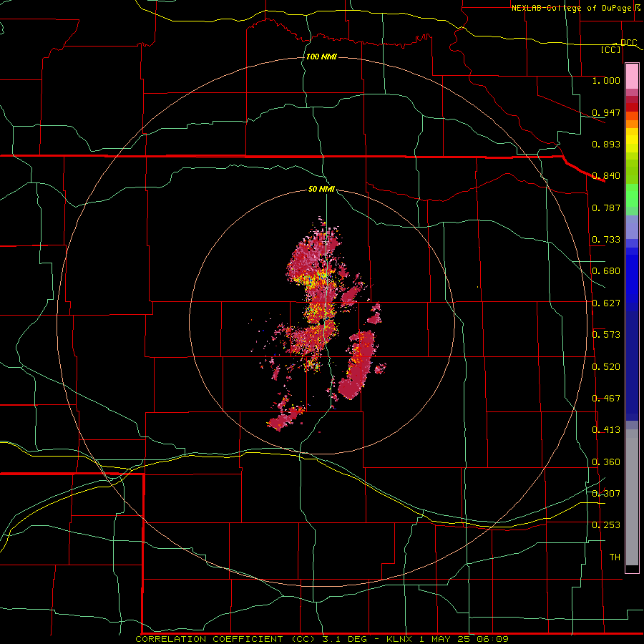Click the 0.413 scale value

606,430
